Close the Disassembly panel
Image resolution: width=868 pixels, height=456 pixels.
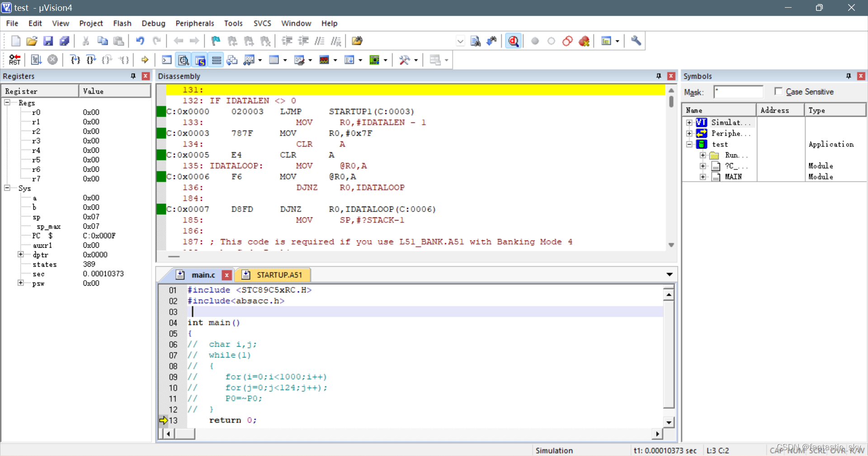pyautogui.click(x=671, y=76)
